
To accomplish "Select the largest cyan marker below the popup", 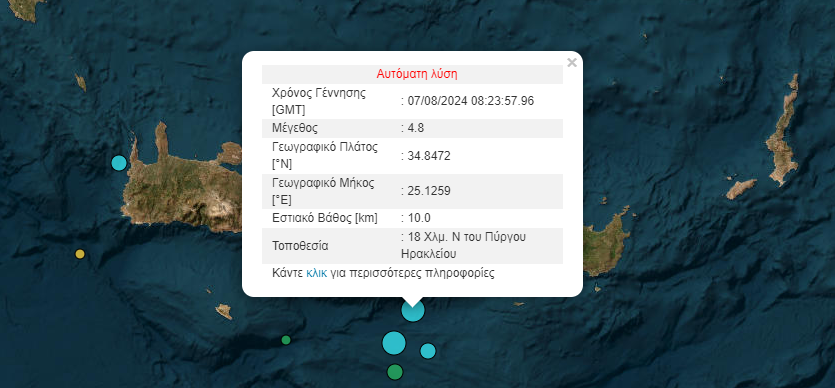I will point(394,343).
